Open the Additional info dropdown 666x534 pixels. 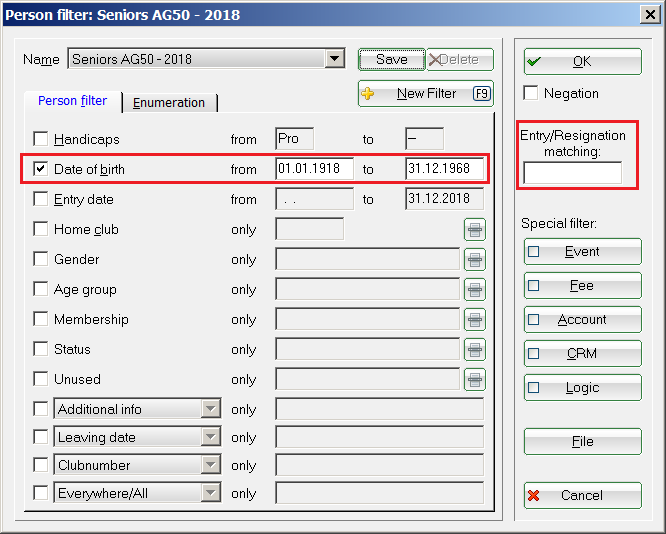210,409
